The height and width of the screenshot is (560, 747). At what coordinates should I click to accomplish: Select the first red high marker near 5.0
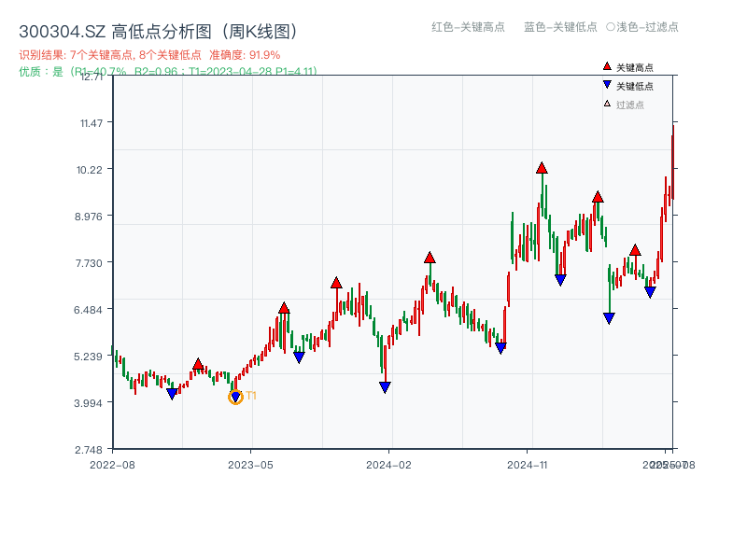(x=199, y=365)
